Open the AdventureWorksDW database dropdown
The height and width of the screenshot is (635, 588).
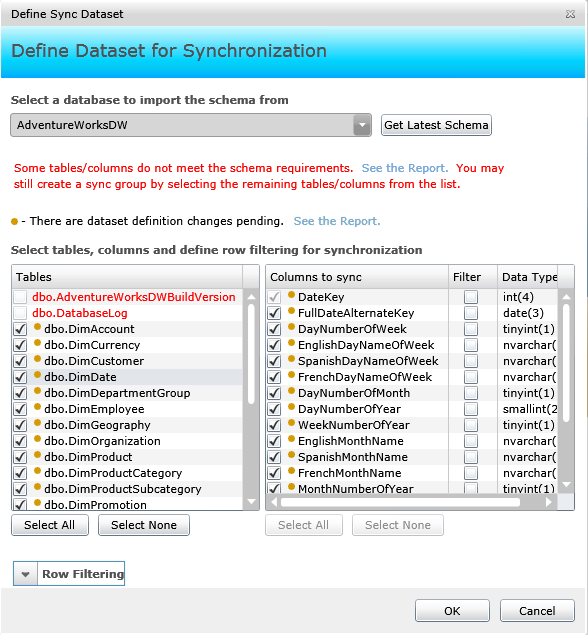click(362, 125)
